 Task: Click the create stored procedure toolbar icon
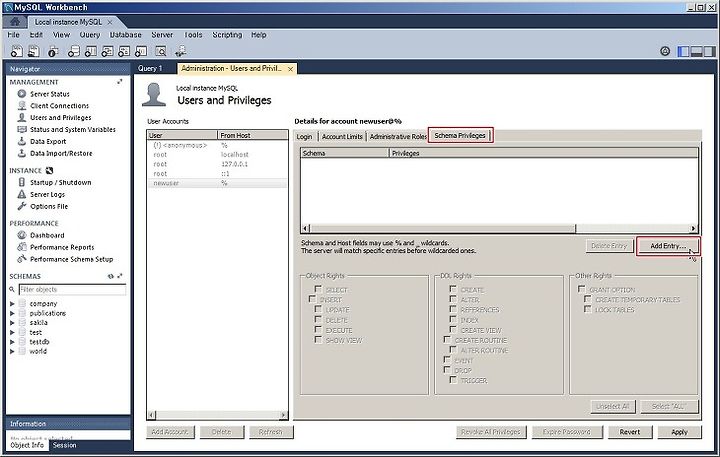tap(124, 51)
